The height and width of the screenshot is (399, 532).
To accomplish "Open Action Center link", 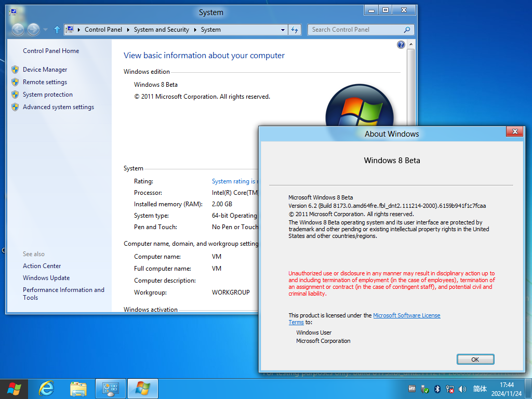I will tap(42, 265).
